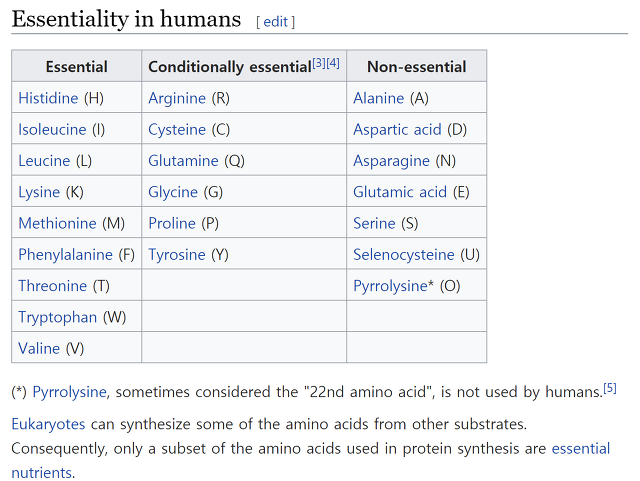
Task: Follow the Glutamine link
Action: click(x=183, y=161)
